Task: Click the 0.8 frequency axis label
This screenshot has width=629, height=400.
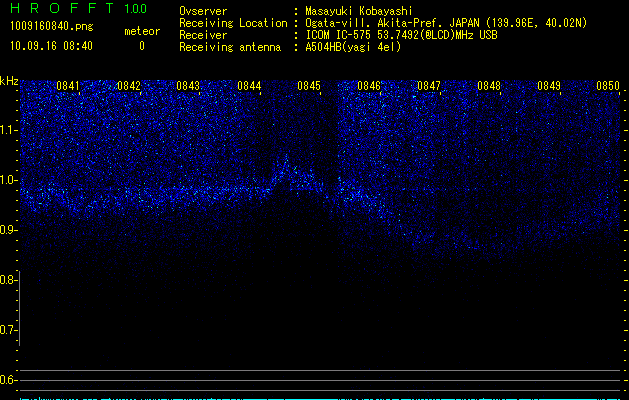Action: pyautogui.click(x=8, y=280)
